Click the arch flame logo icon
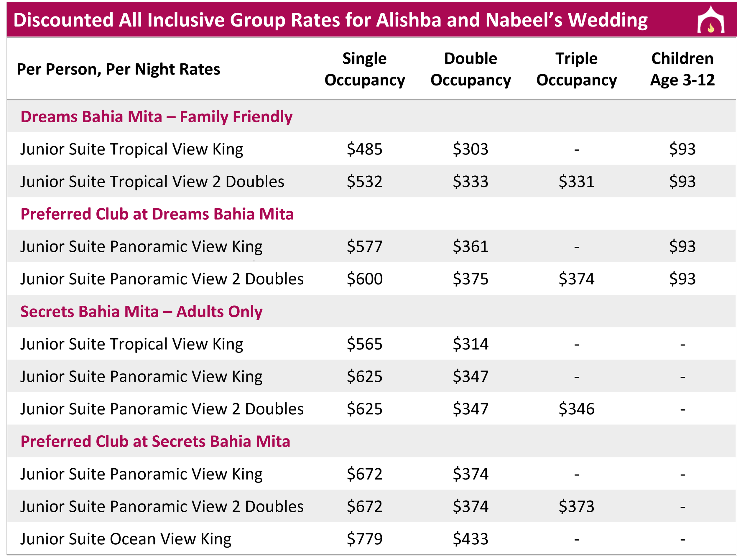The width and height of the screenshot is (737, 560). click(x=711, y=19)
